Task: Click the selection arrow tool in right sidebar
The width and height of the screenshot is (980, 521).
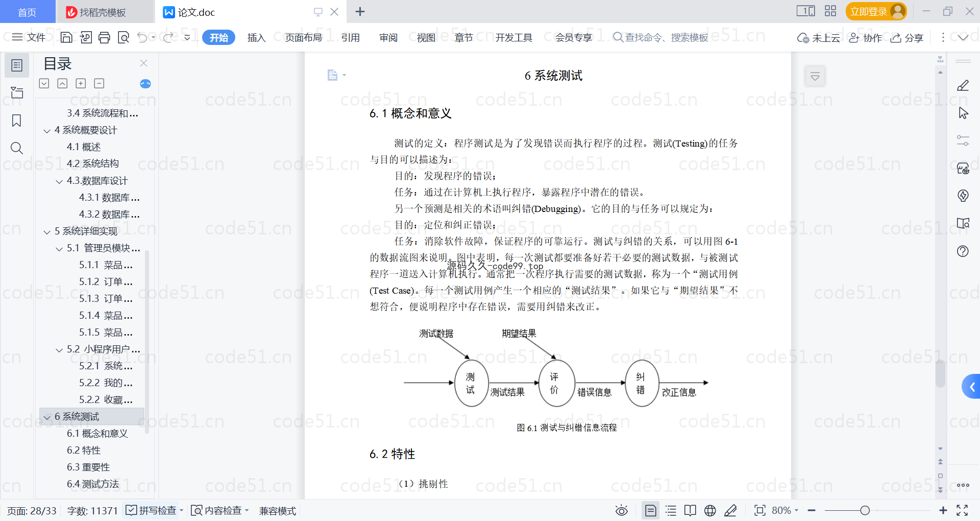Action: pyautogui.click(x=963, y=113)
